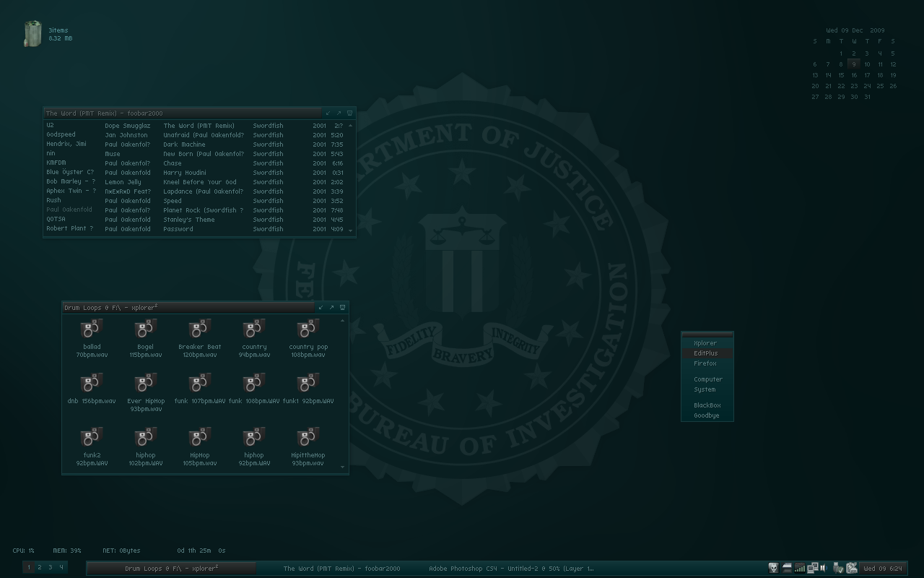Screen dimensions: 924x578
Task: Select The Word (PMT Remix) playlist row
Action: 195,126
